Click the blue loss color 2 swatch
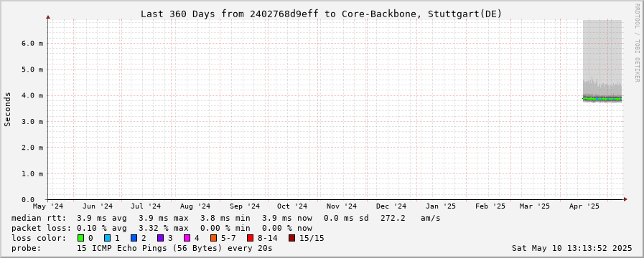The width and height of the screenshot is (644, 258). click(x=134, y=238)
